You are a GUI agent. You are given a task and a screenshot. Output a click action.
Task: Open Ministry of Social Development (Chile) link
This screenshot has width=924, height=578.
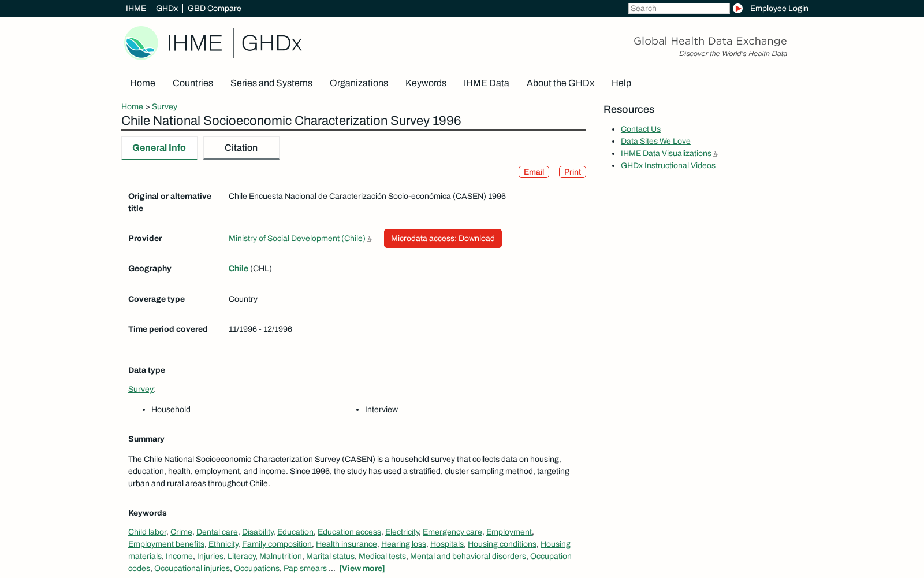(x=297, y=238)
